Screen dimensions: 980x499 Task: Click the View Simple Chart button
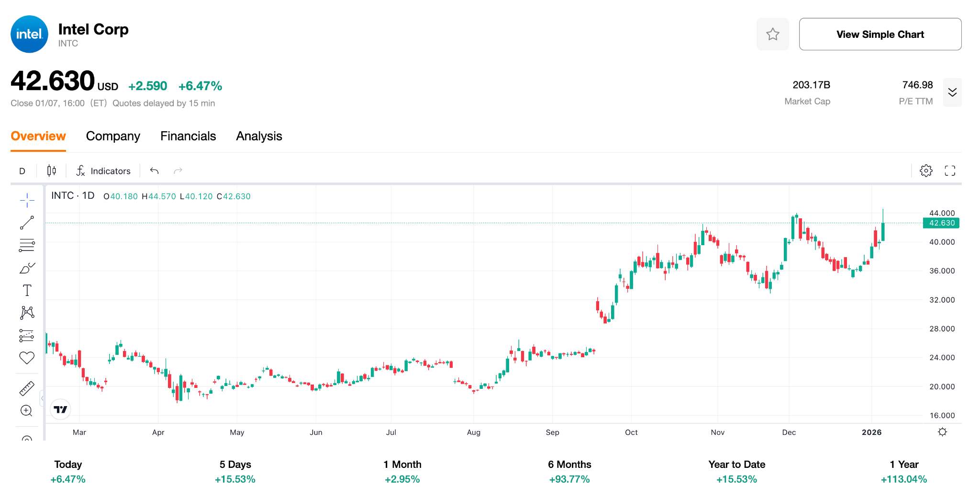point(880,34)
